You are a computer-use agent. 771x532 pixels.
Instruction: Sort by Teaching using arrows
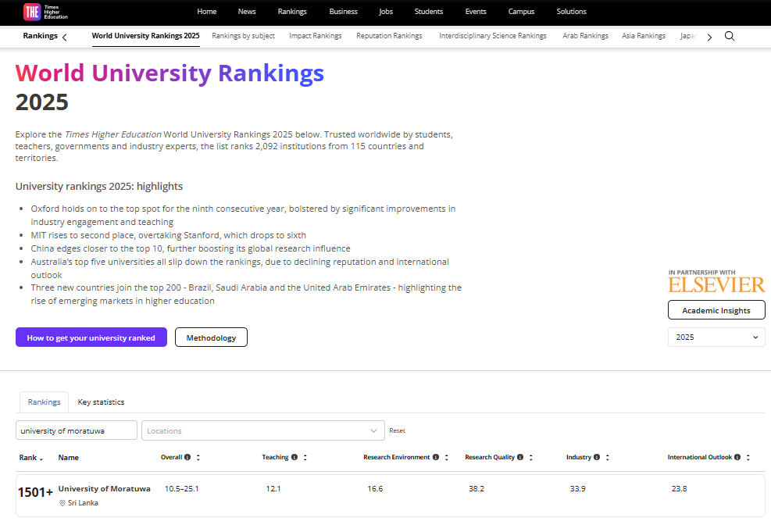pyautogui.click(x=305, y=457)
